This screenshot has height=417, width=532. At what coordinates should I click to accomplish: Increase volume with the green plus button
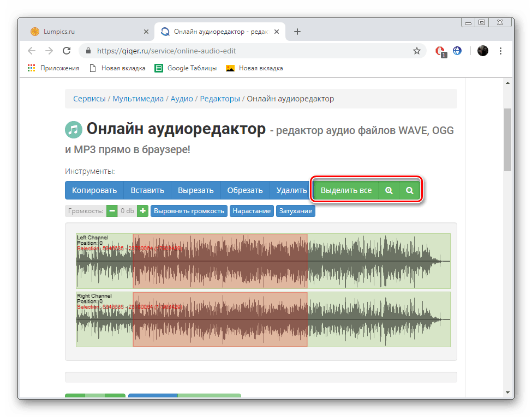(142, 210)
